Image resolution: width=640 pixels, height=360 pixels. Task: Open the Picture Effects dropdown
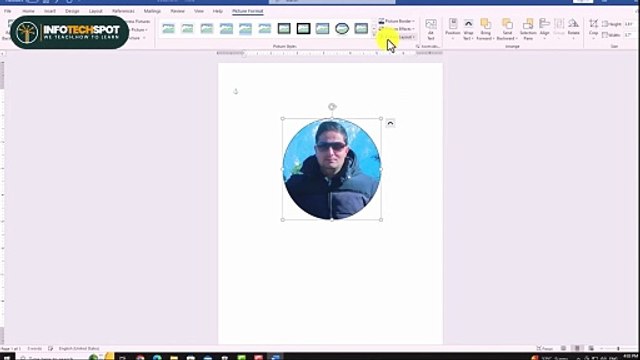(396, 29)
